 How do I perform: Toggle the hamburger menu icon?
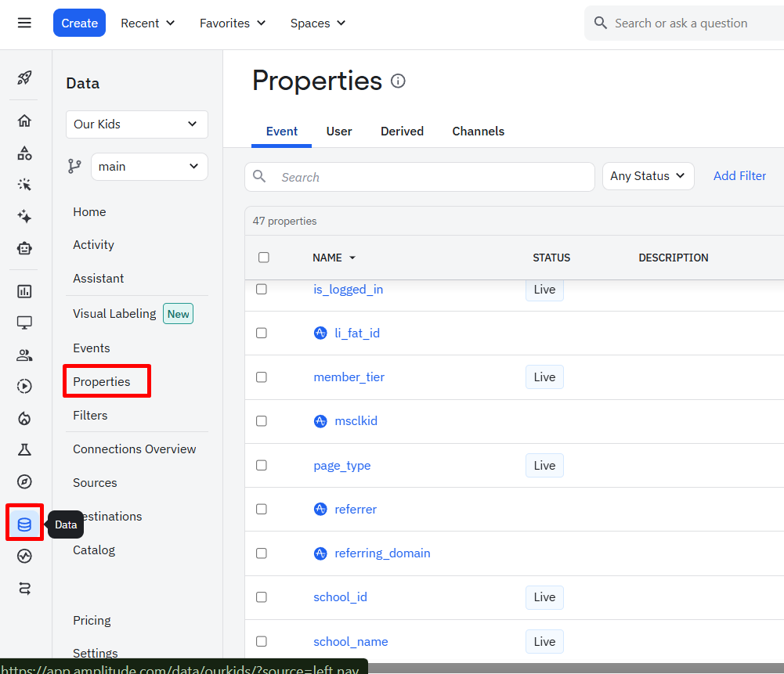click(x=24, y=23)
